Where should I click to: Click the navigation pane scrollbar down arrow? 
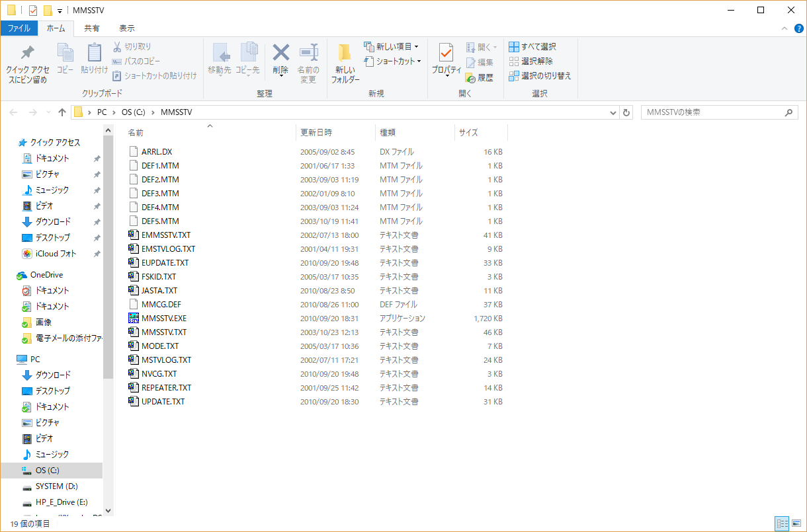[x=108, y=511]
